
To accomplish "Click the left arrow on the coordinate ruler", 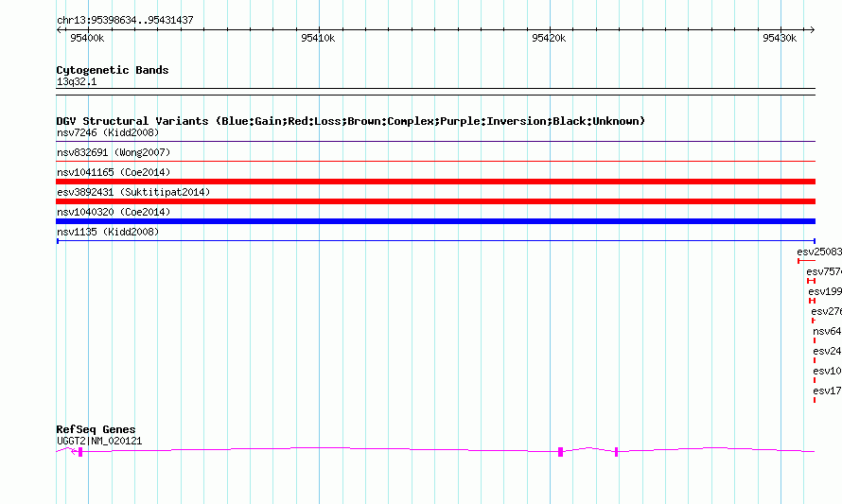I will [x=59, y=30].
